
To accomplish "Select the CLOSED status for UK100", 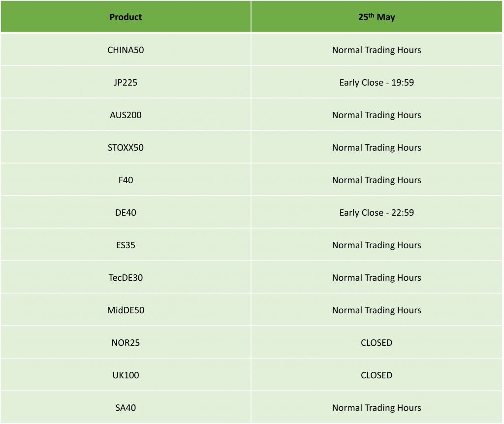I will pyautogui.click(x=377, y=375).
